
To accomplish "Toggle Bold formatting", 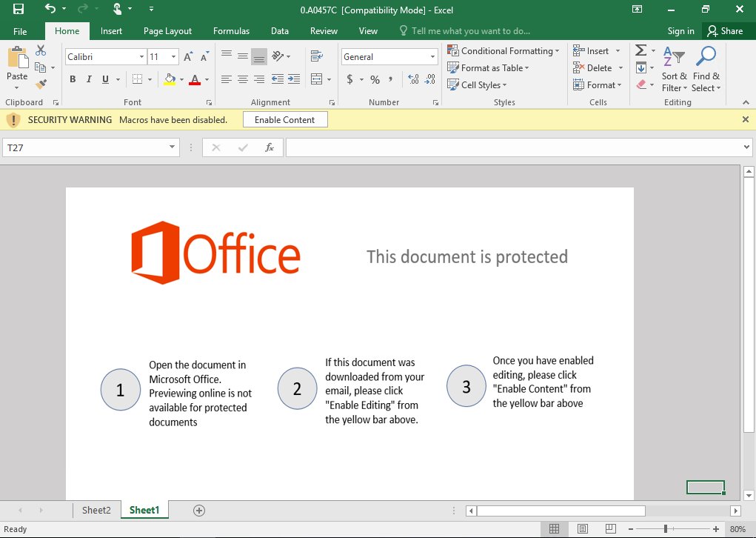I will click(73, 79).
